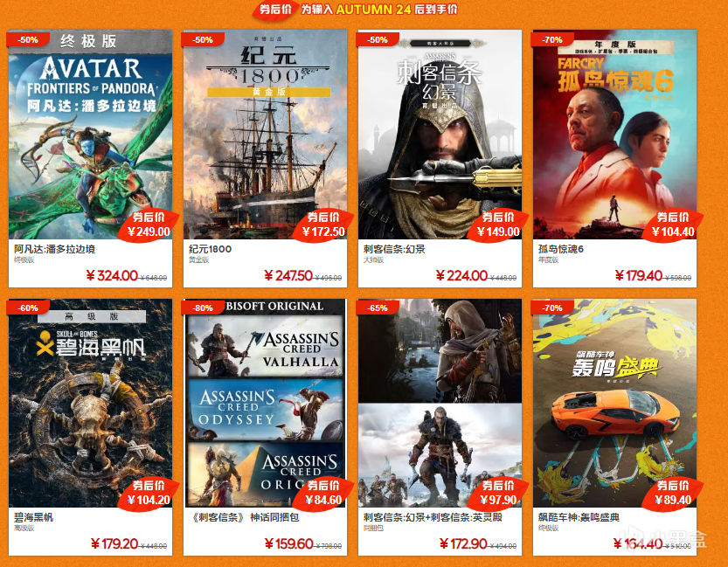Click the -65% badge on the Mirage Valhalla bundle
Image resolution: width=728 pixels, height=567 pixels.
[x=378, y=308]
